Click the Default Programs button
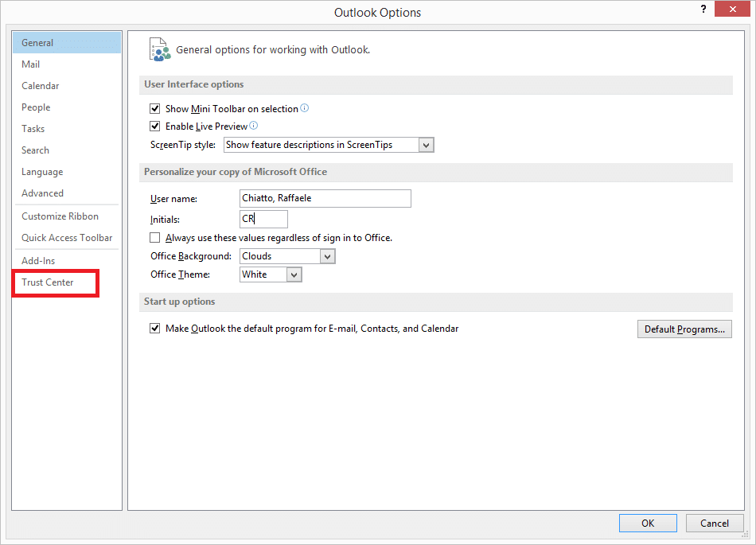The width and height of the screenshot is (756, 545). point(684,329)
